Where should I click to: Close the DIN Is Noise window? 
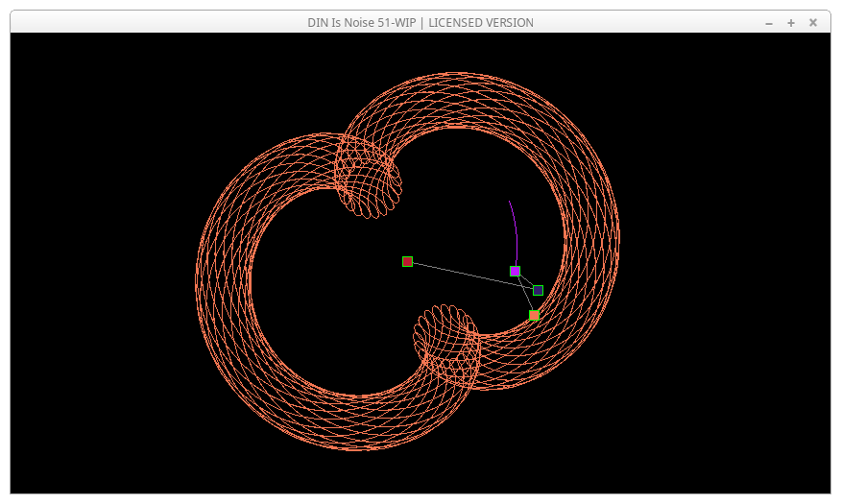tap(813, 22)
